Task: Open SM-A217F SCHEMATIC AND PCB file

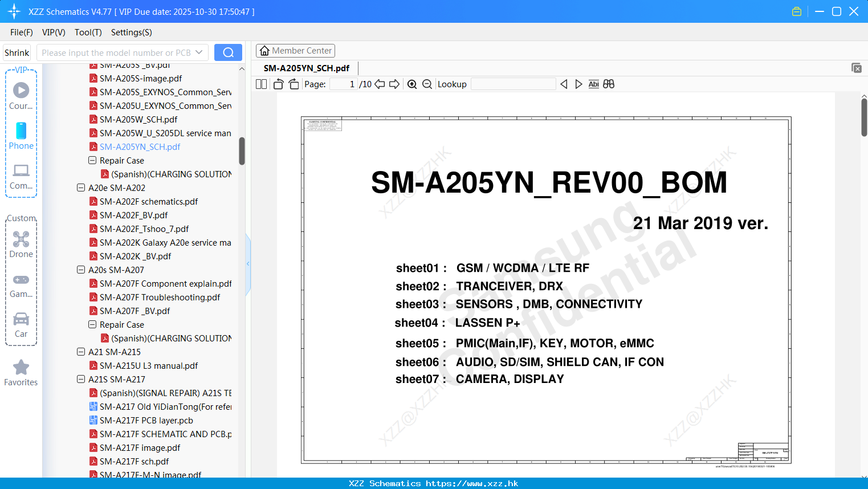Action: point(165,434)
